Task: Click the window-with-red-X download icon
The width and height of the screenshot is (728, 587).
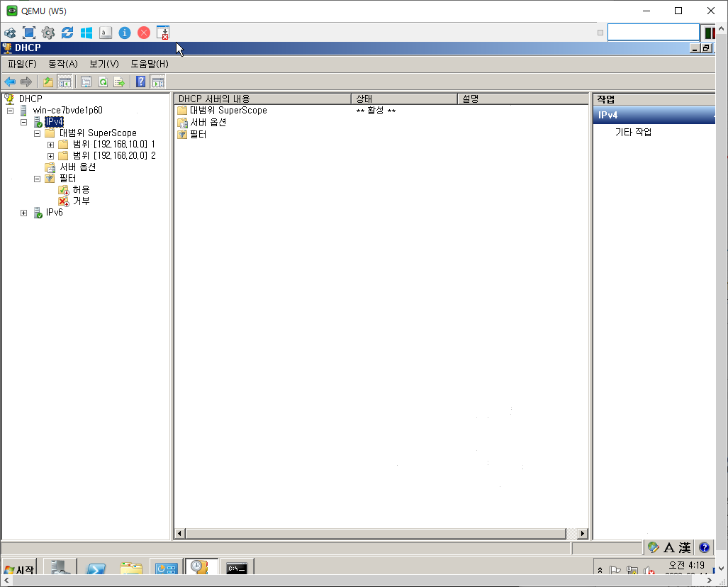Action: (163, 33)
